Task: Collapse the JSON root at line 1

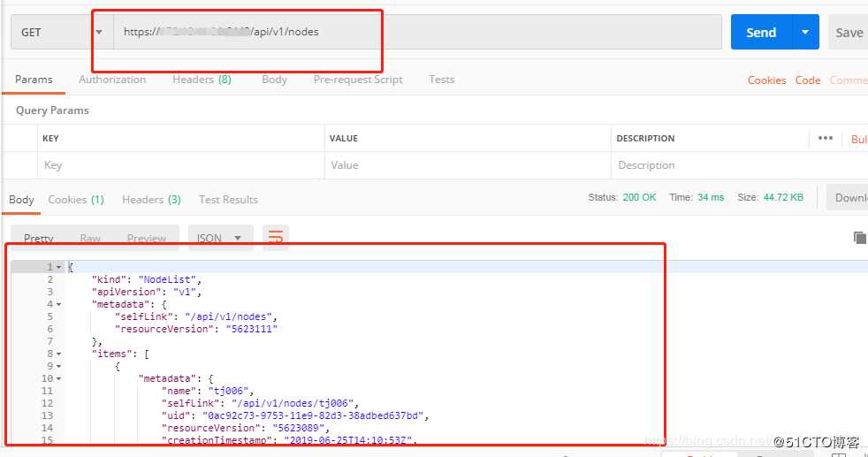Action: coord(58,267)
